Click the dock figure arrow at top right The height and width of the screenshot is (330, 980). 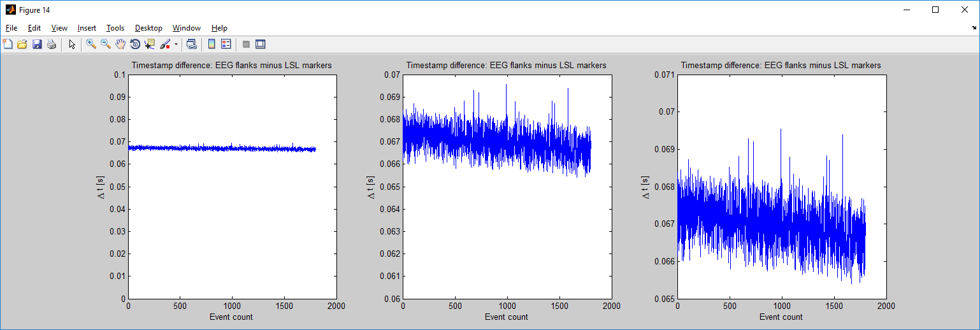[x=974, y=28]
